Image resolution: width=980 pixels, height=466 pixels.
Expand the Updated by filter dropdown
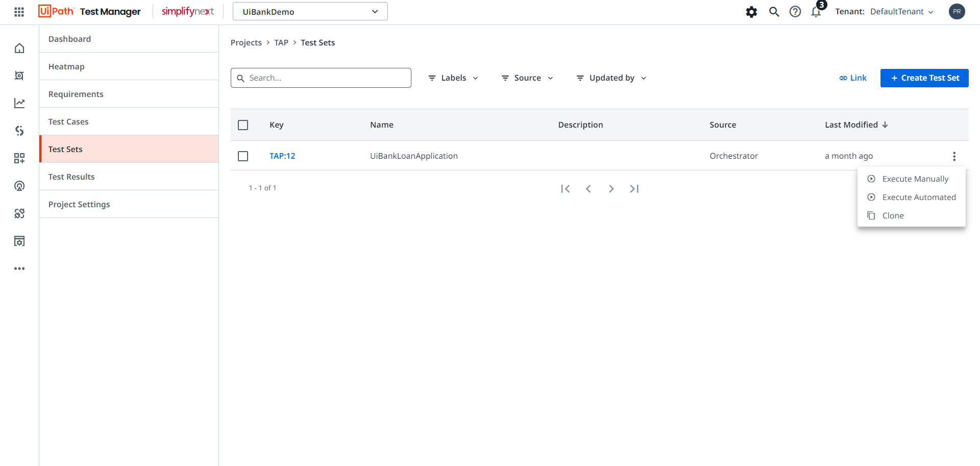(611, 78)
